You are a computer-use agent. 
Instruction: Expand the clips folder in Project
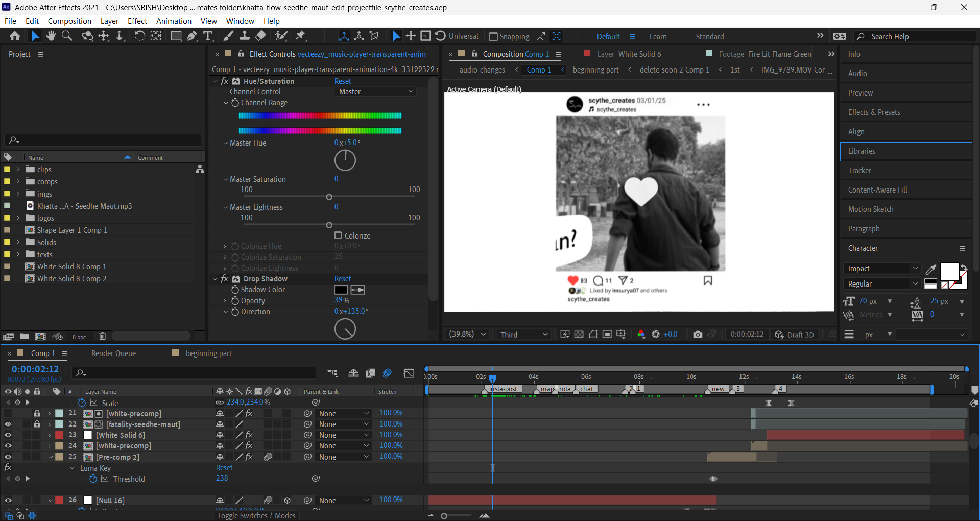[18, 169]
